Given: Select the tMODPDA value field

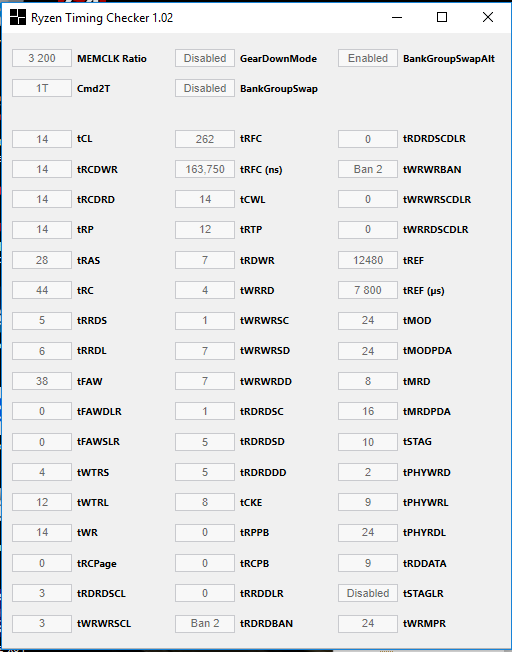Looking at the screenshot, I should 368,351.
